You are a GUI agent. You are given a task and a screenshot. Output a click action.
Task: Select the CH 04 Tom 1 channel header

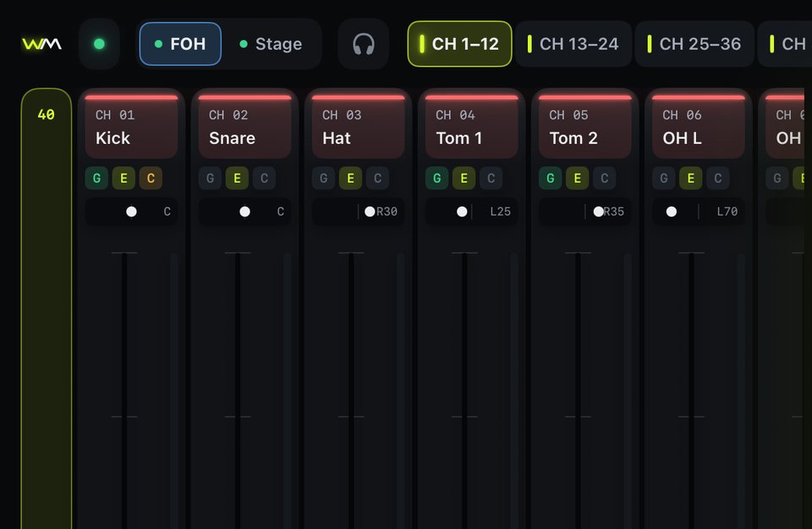pos(472,127)
